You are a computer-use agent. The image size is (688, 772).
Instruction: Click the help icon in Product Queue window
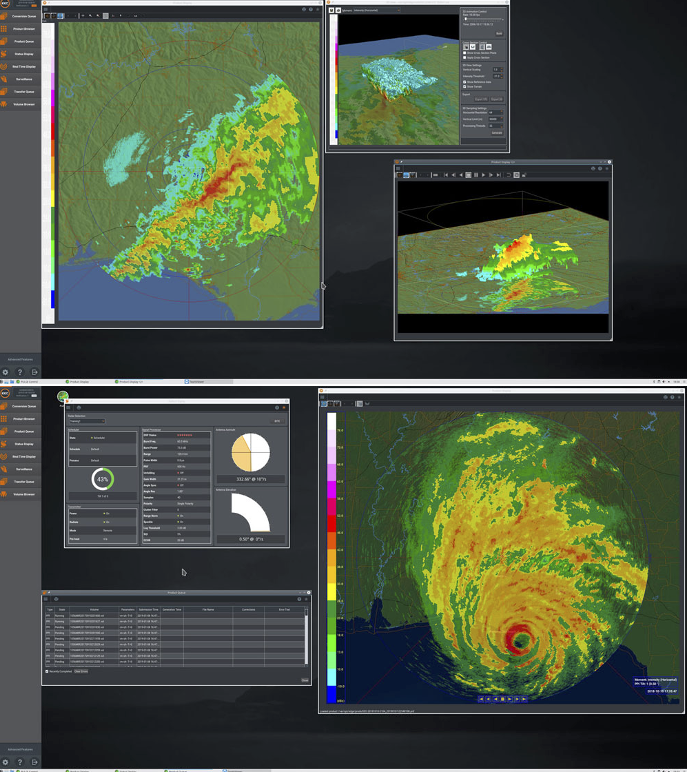tap(56, 599)
